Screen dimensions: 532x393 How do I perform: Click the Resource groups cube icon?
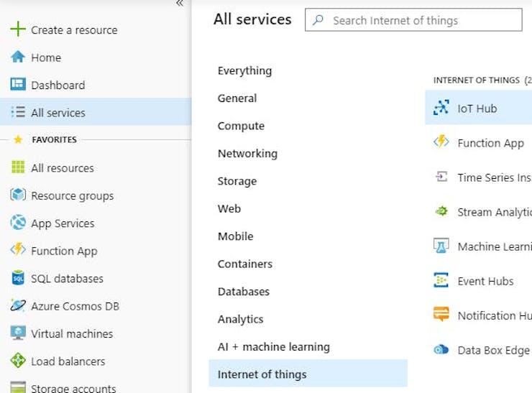(x=18, y=195)
